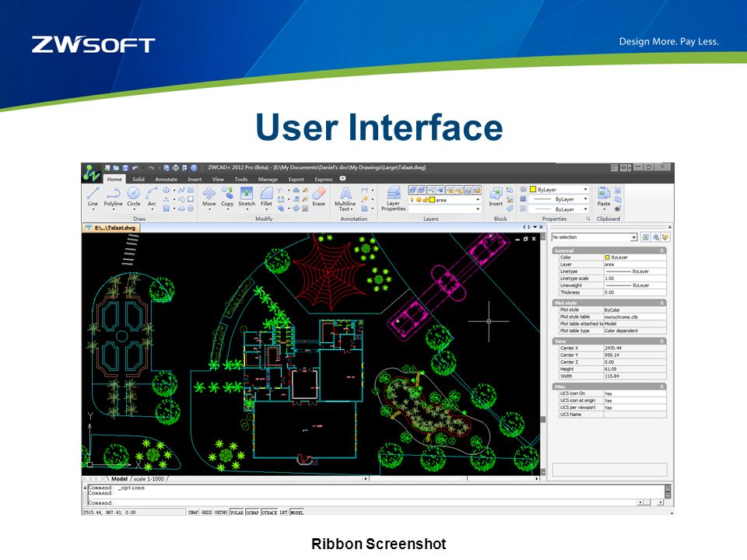Close the Properties palette with X
747x560 pixels.
click(669, 227)
